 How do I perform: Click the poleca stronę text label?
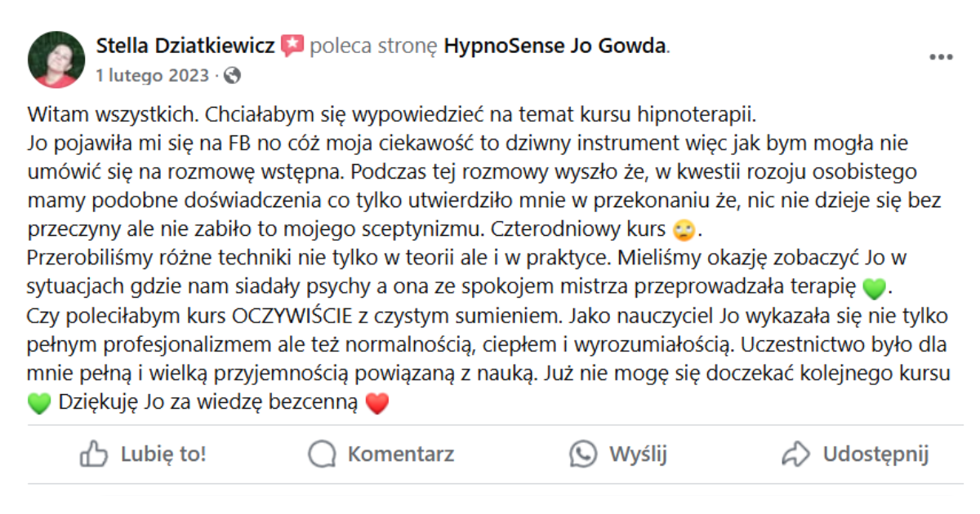coord(375,47)
